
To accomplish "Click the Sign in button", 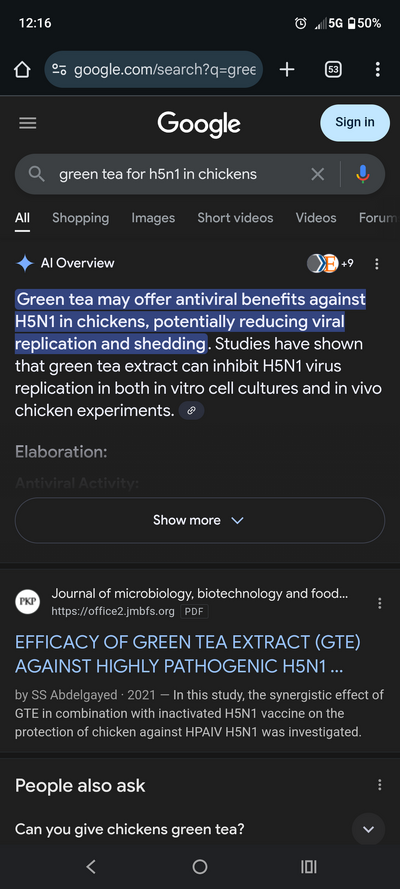I will [x=355, y=122].
